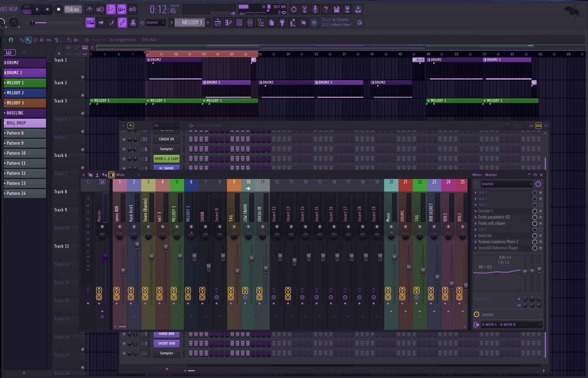Viewport: 588px width, 378px height.
Task: Click the CRASH 09 channel button
Action: point(166,139)
